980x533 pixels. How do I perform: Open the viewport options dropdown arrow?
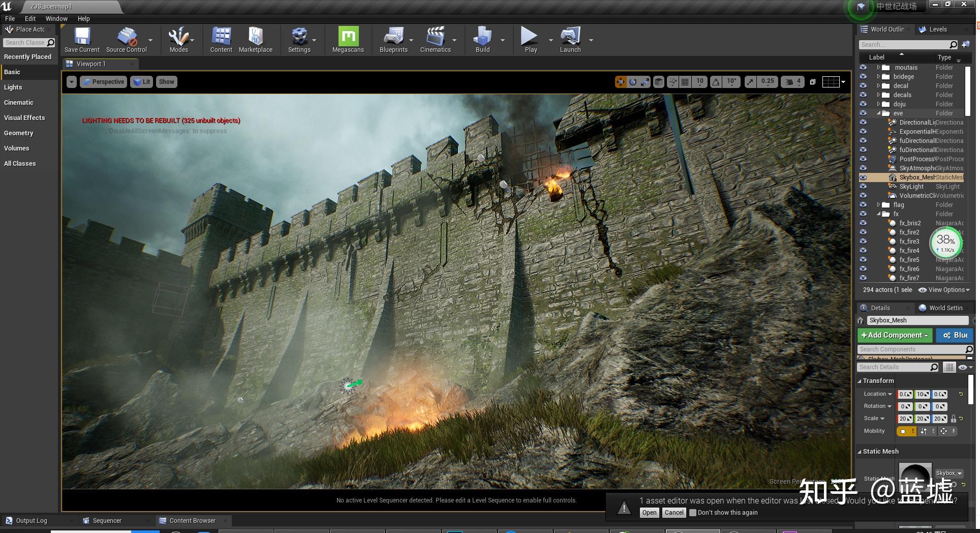click(x=72, y=82)
